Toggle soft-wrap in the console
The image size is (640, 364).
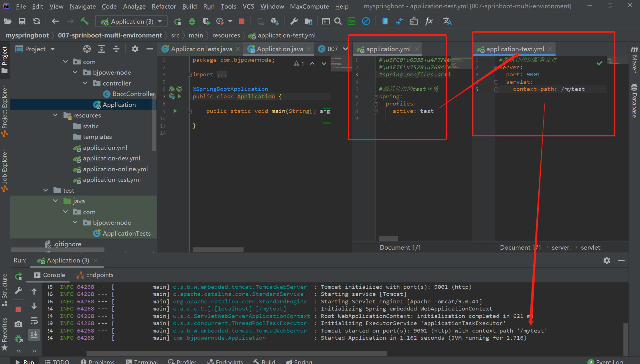tap(34, 321)
